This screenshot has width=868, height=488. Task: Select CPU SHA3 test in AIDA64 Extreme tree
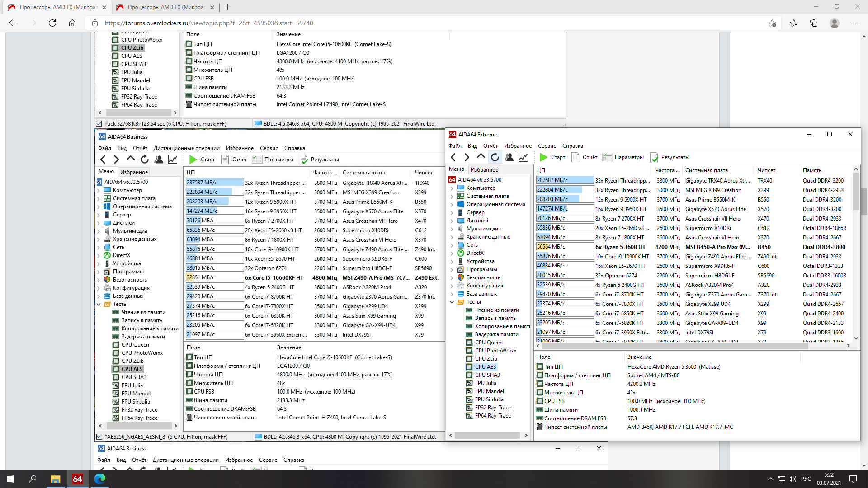click(x=487, y=375)
